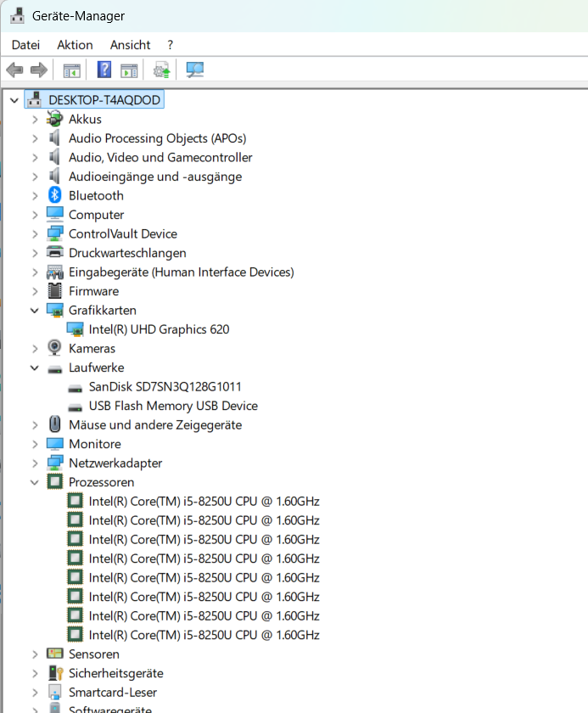Click the Intel UHD Graphics 620 icon
The width and height of the screenshot is (588, 713).
pos(75,329)
